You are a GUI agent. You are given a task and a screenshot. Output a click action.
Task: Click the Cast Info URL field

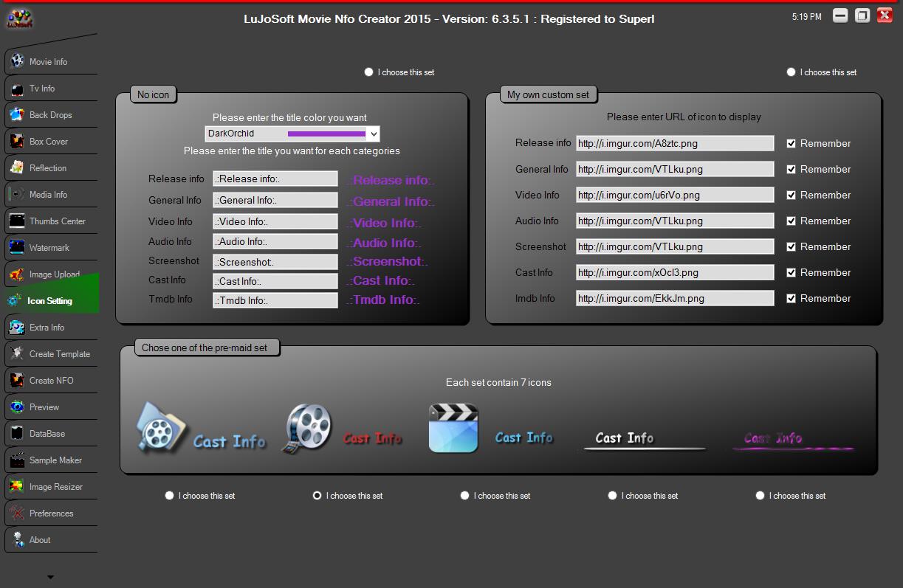[x=675, y=272]
